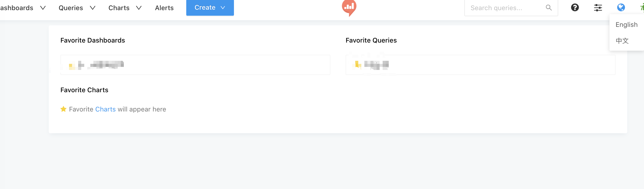This screenshot has width=644, height=189.
Task: Open the blurred favorite dashboard entry
Action: 195,65
